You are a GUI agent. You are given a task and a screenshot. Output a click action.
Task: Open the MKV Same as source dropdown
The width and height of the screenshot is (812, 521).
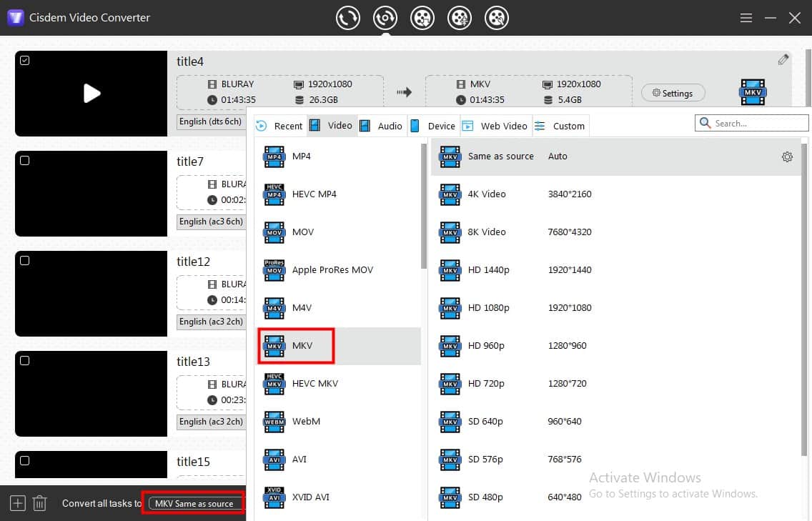pyautogui.click(x=193, y=503)
